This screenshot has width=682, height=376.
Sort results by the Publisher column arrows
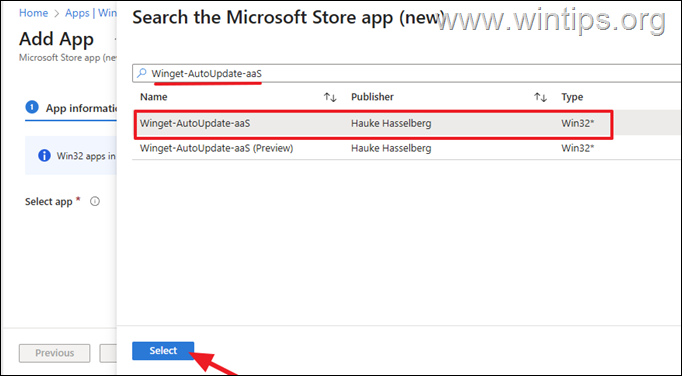540,97
